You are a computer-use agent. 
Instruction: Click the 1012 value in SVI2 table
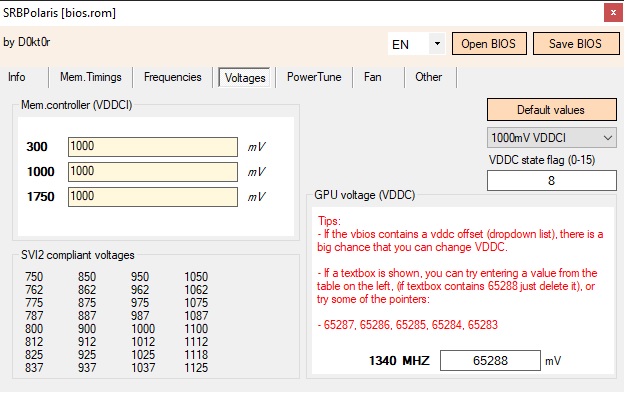[143, 342]
